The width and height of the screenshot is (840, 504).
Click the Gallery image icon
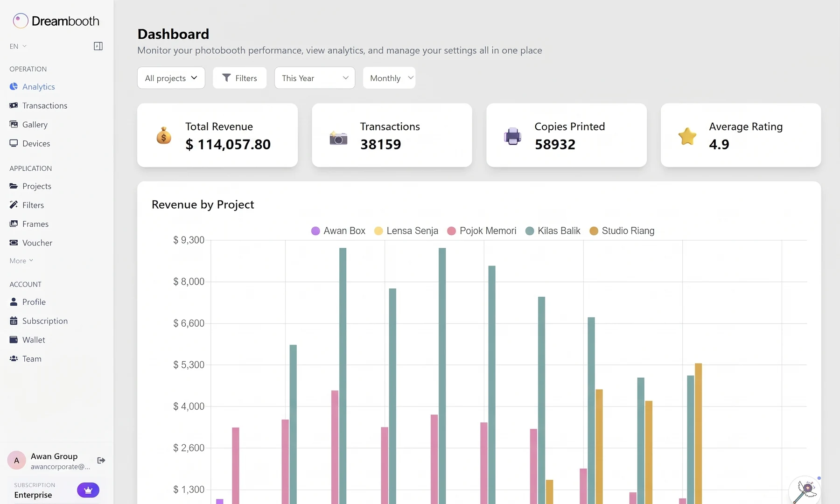pyautogui.click(x=14, y=124)
